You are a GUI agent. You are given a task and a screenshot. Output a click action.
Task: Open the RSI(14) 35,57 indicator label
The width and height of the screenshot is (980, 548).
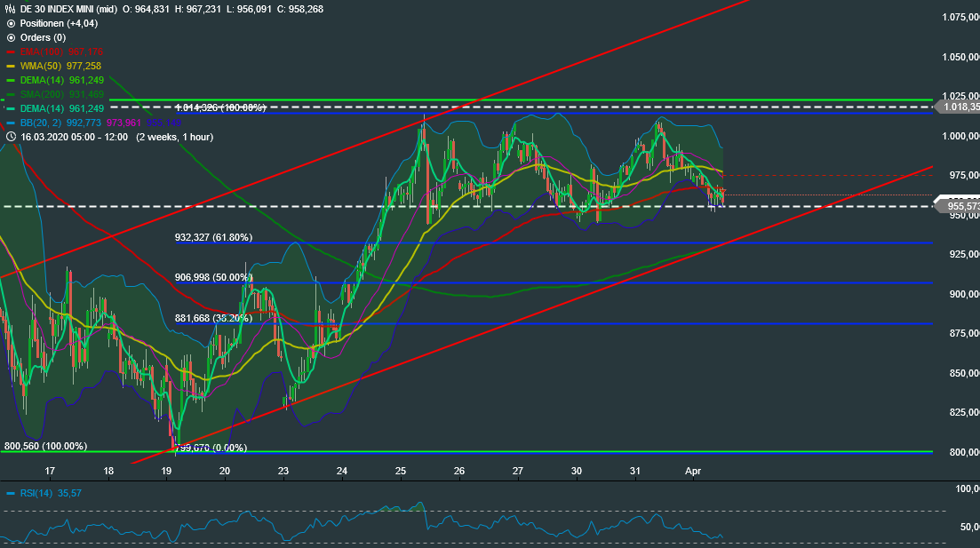point(51,493)
